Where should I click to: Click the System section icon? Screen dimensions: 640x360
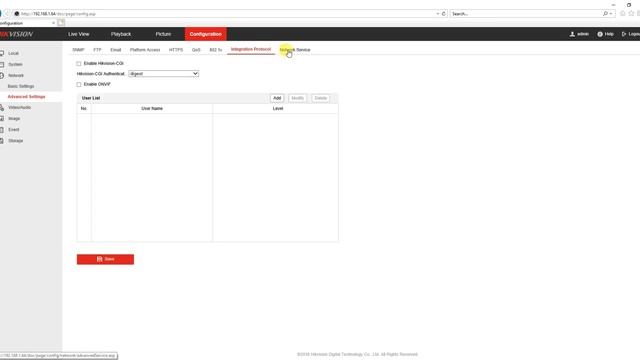click(2, 64)
